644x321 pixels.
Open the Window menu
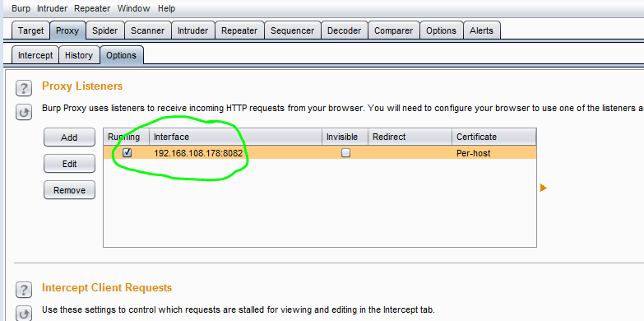(133, 8)
